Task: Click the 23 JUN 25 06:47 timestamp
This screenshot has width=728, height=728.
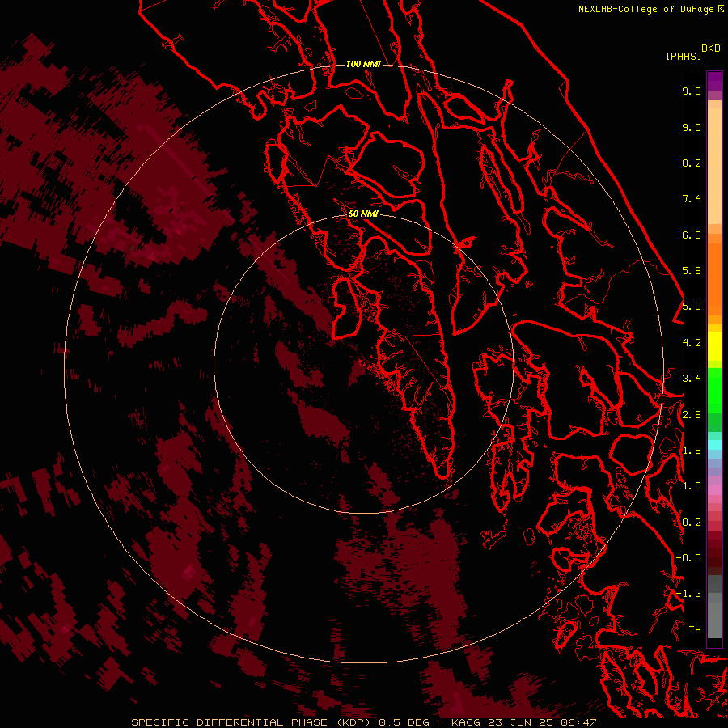Action: (x=542, y=722)
